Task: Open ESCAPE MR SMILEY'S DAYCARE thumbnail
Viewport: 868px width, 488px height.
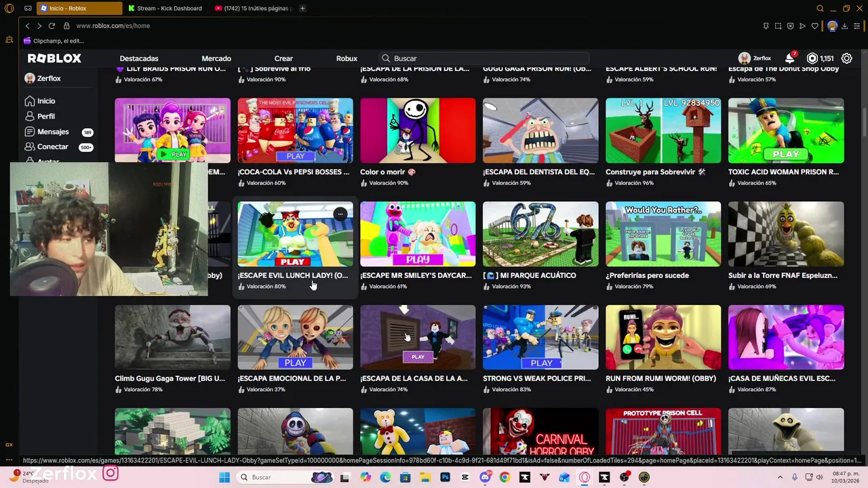Action: [x=418, y=234]
